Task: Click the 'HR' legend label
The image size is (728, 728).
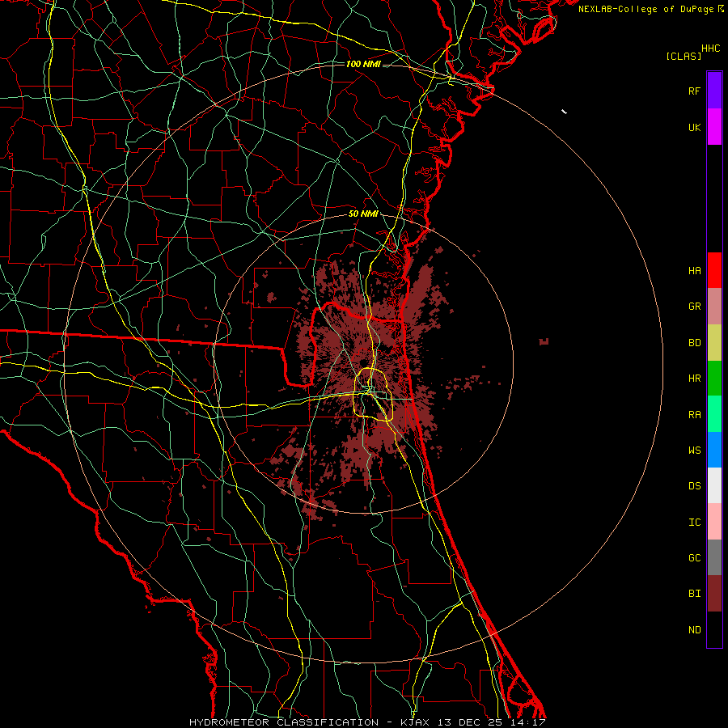Action: coord(694,379)
